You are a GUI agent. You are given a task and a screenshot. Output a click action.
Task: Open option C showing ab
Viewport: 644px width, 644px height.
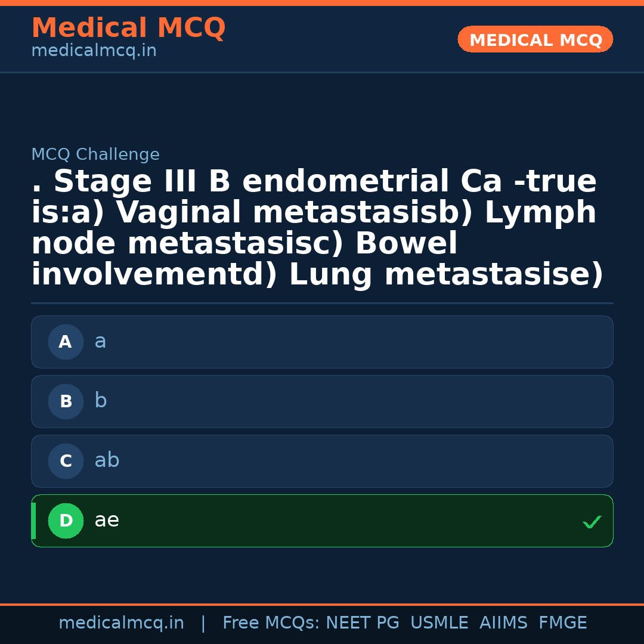[322, 461]
